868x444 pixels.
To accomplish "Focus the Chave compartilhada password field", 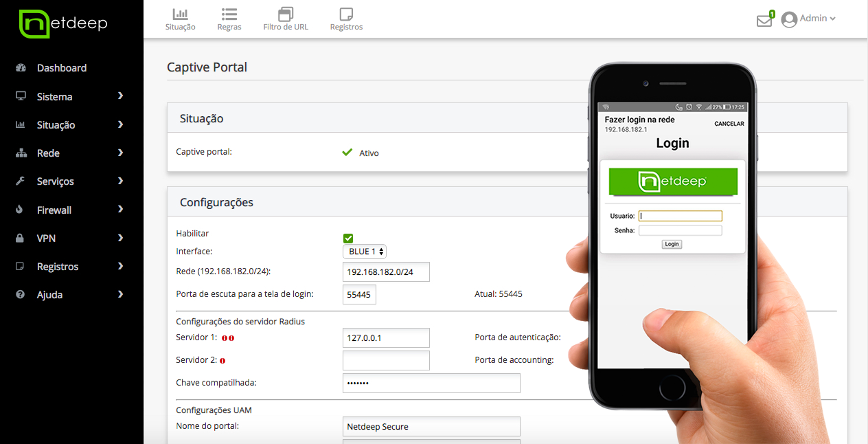I will coord(431,383).
